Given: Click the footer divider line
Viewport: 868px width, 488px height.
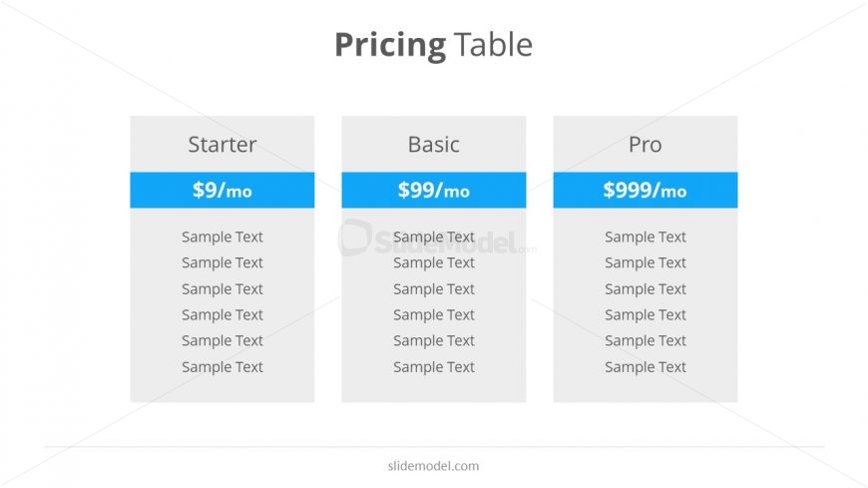Looking at the screenshot, I should point(434,446).
